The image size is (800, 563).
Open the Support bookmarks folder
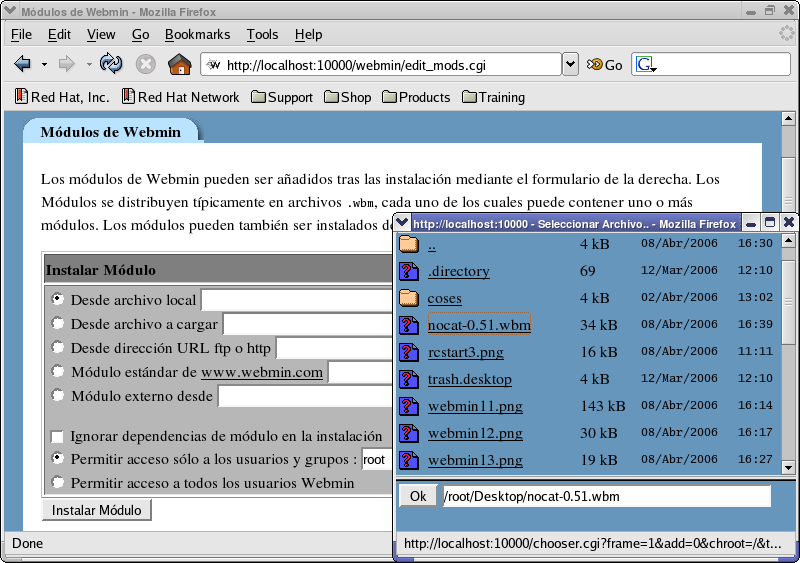point(282,97)
